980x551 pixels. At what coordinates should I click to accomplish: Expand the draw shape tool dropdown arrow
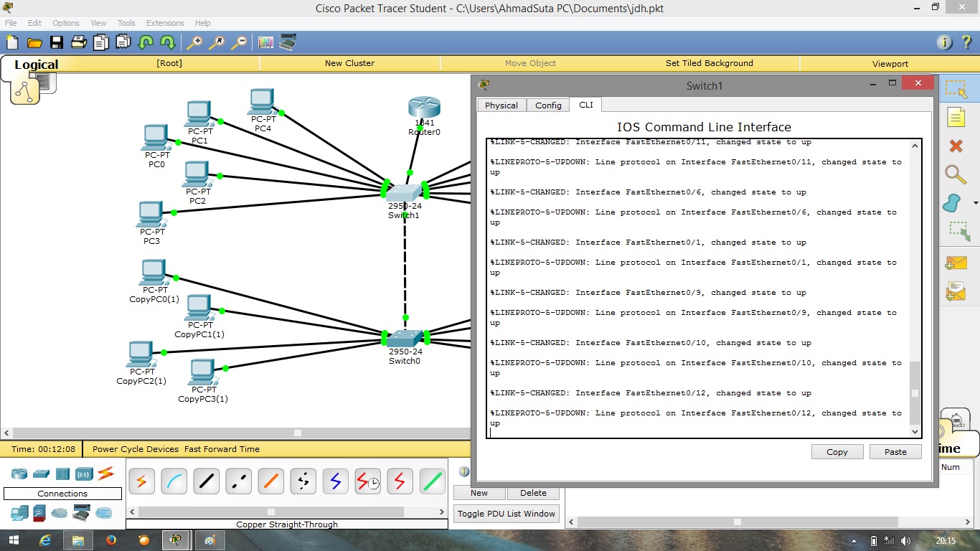coord(974,204)
